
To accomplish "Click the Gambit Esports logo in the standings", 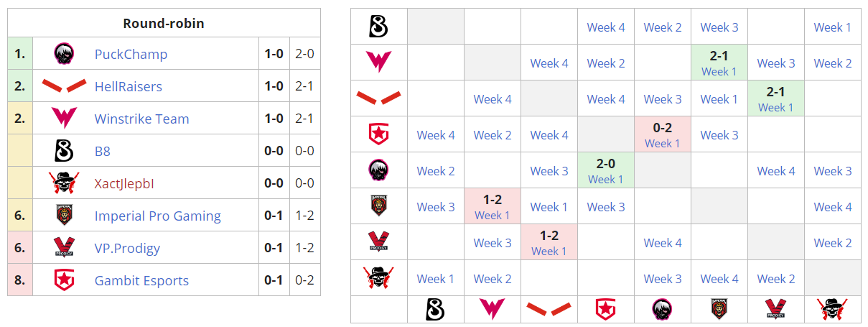I will pos(64,280).
